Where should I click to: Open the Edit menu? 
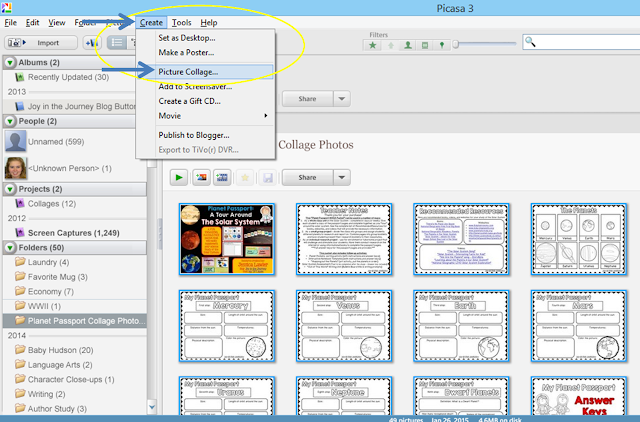[x=32, y=22]
